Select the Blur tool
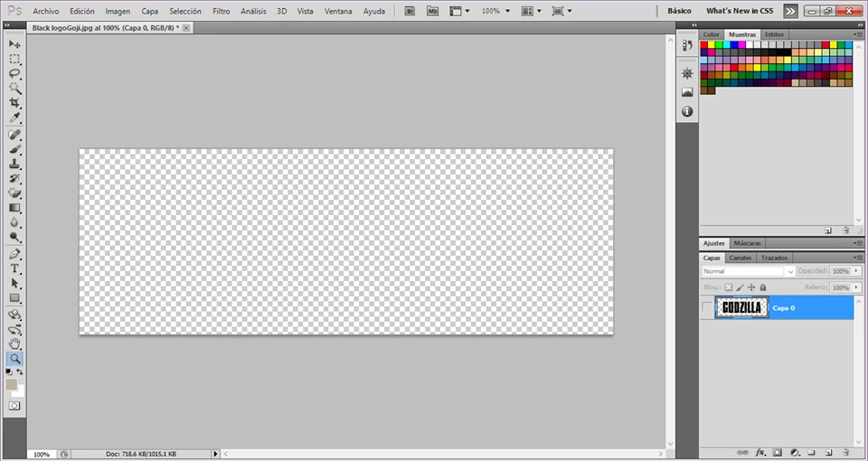 [14, 222]
